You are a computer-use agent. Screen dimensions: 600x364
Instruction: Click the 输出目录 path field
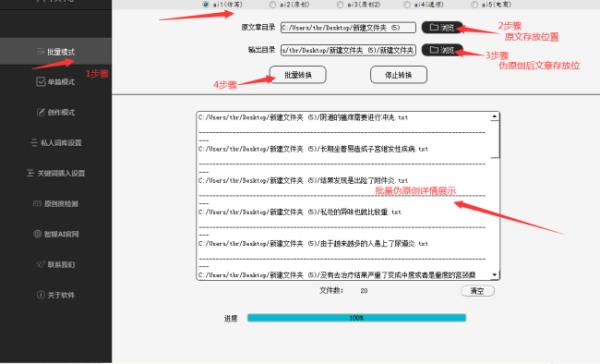(348, 50)
